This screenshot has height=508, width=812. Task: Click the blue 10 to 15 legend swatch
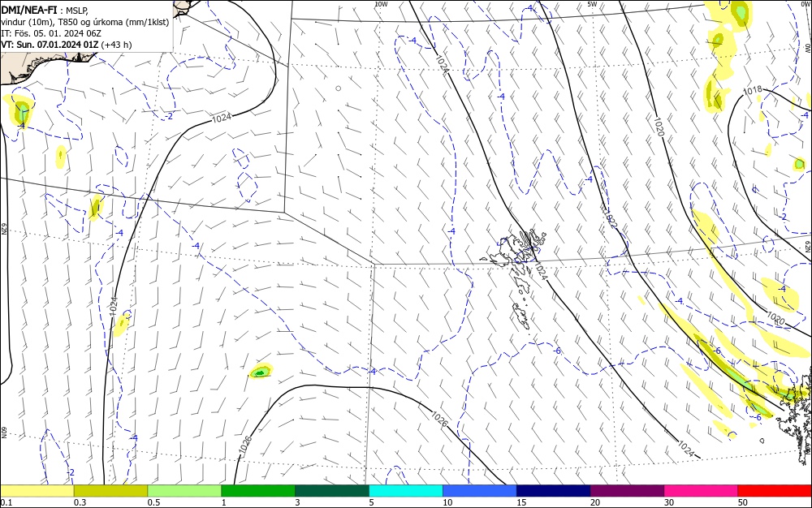click(480, 491)
